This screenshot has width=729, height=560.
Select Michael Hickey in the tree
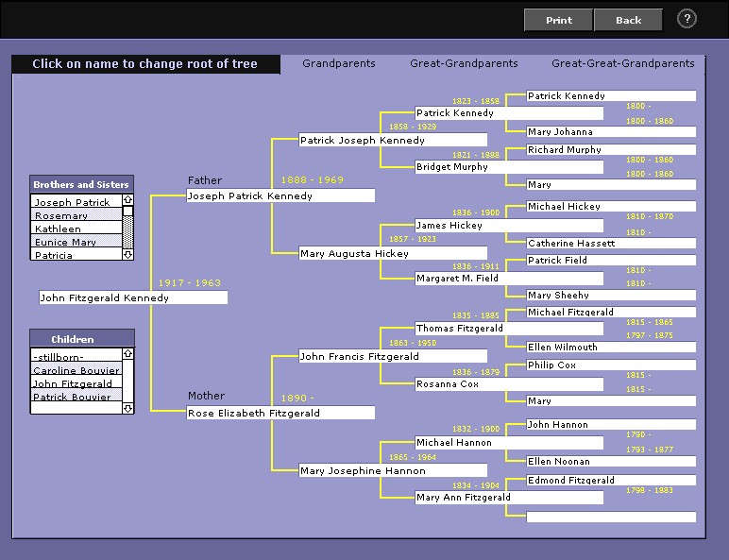611,206
